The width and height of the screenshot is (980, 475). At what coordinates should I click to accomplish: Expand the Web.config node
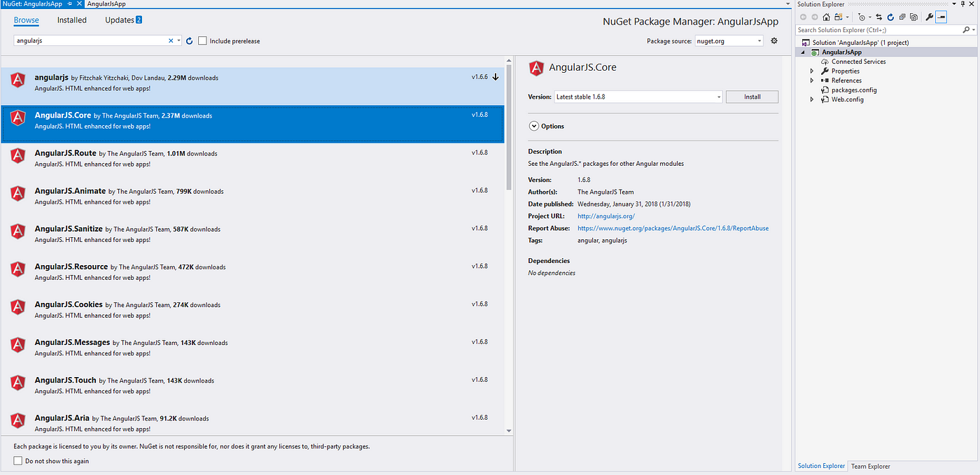coord(812,99)
